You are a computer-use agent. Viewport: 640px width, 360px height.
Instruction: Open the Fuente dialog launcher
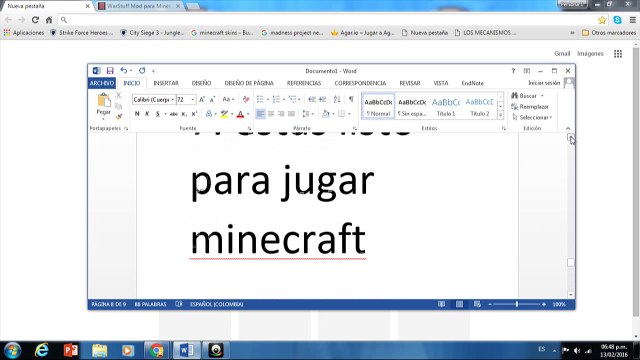tap(249, 128)
